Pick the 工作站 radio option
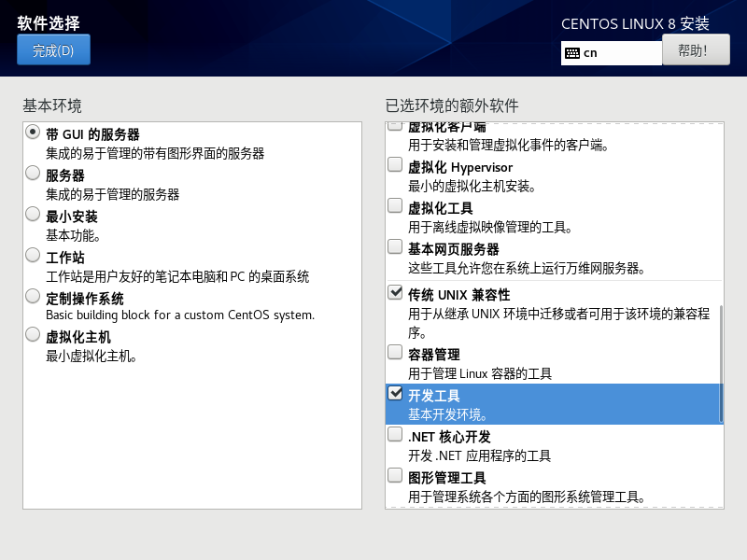747x560 pixels. click(x=33, y=255)
